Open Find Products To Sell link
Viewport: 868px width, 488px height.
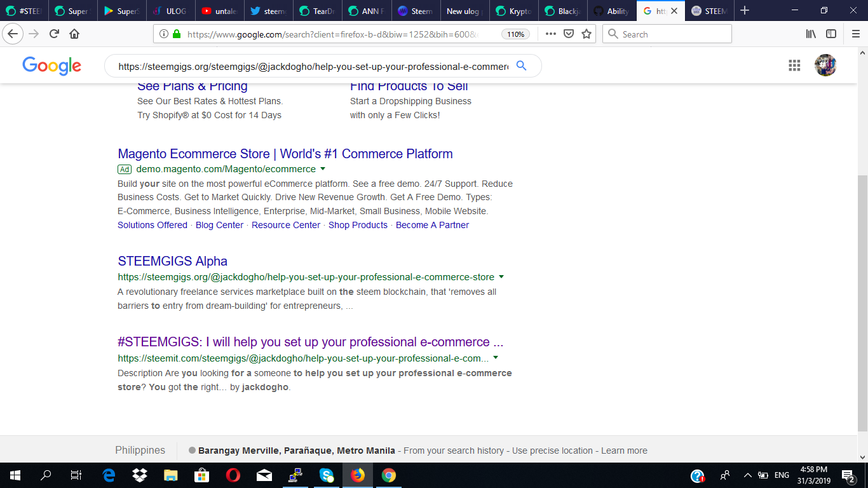tap(409, 86)
